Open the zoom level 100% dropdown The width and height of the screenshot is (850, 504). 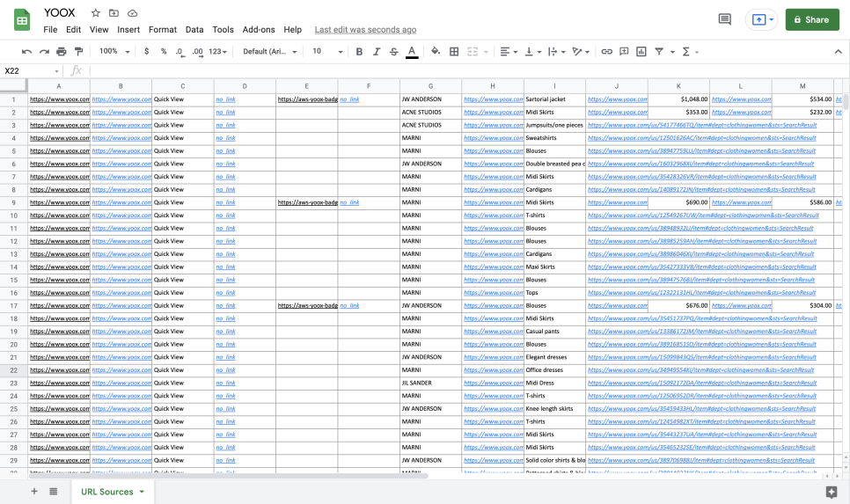pyautogui.click(x=114, y=52)
